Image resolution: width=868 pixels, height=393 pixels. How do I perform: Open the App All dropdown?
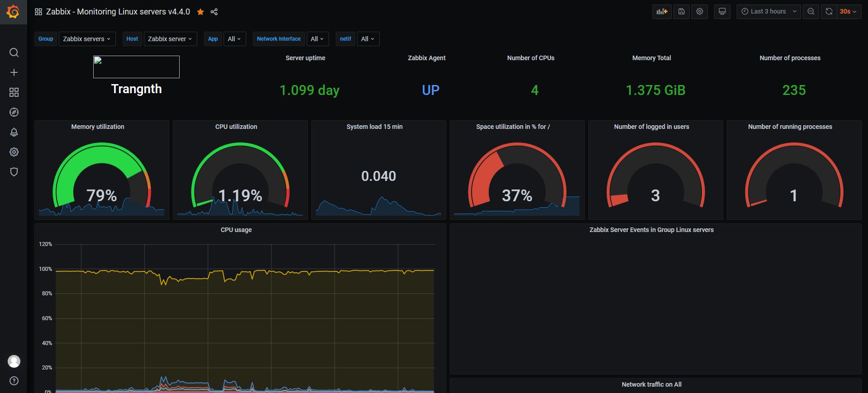tap(234, 39)
